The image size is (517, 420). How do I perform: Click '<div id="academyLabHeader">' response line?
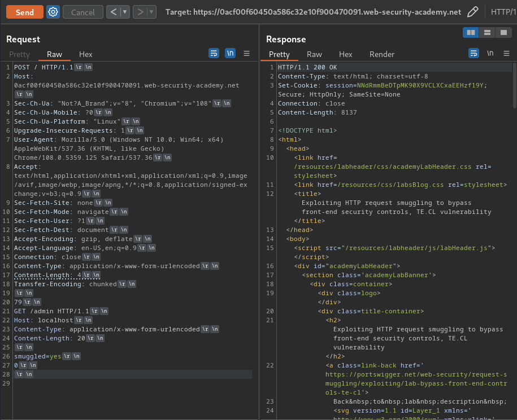pyautogui.click(x=347, y=266)
